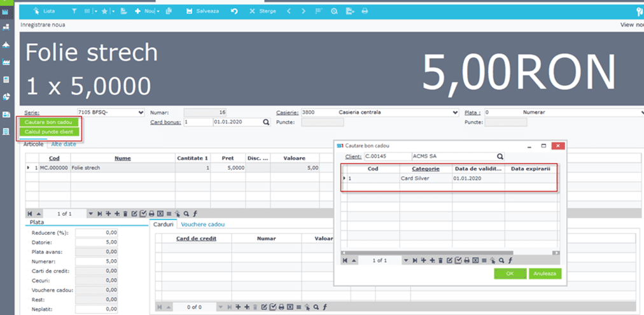The height and width of the screenshot is (315, 644).
Task: Click the Lista view button in toolbar
Action: pos(44,11)
